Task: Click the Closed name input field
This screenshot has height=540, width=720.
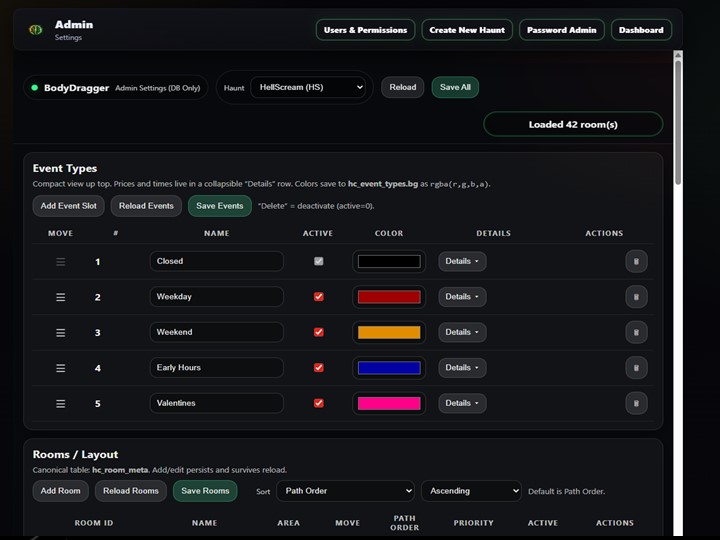Action: (216, 261)
